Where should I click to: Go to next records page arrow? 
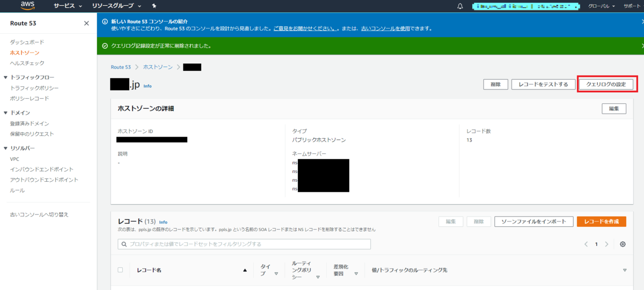[606, 244]
